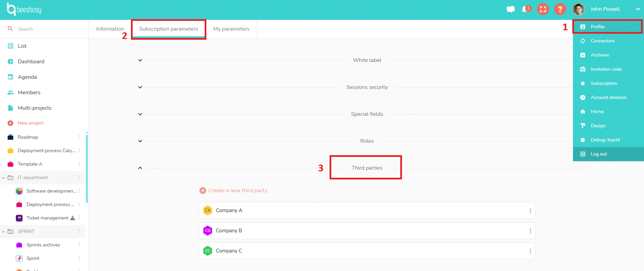The height and width of the screenshot is (271, 644).
Task: Click the beesbusy logo
Action: 24,9
